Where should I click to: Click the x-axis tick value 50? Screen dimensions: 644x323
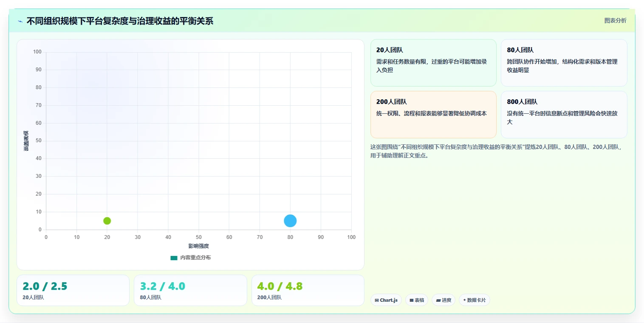coord(199,237)
